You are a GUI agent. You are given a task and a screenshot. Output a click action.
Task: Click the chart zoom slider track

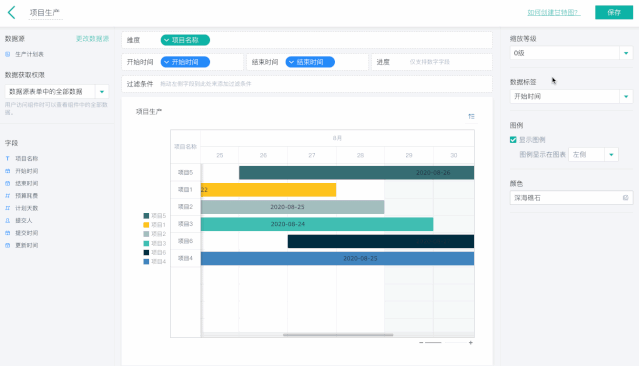(x=446, y=342)
